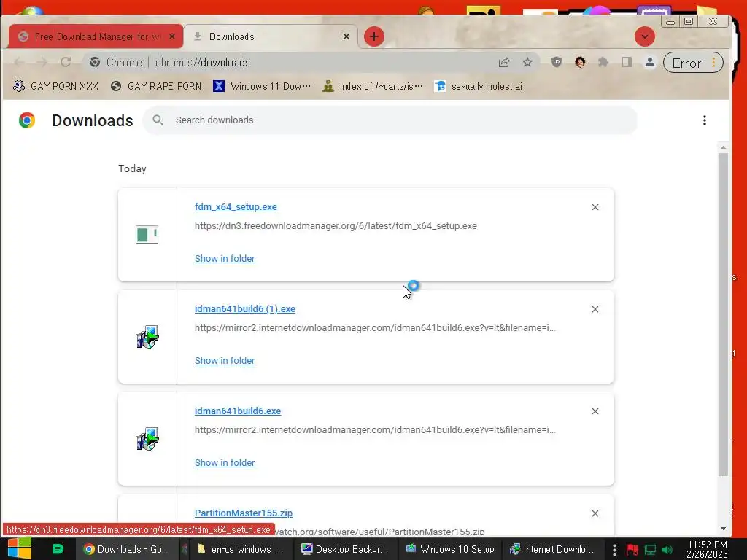The height and width of the screenshot is (560, 747).
Task: Open a new tab with the plus button
Action: [374, 36]
